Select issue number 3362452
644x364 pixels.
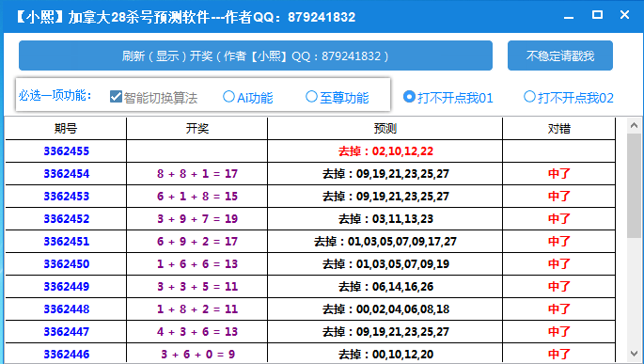(67, 219)
